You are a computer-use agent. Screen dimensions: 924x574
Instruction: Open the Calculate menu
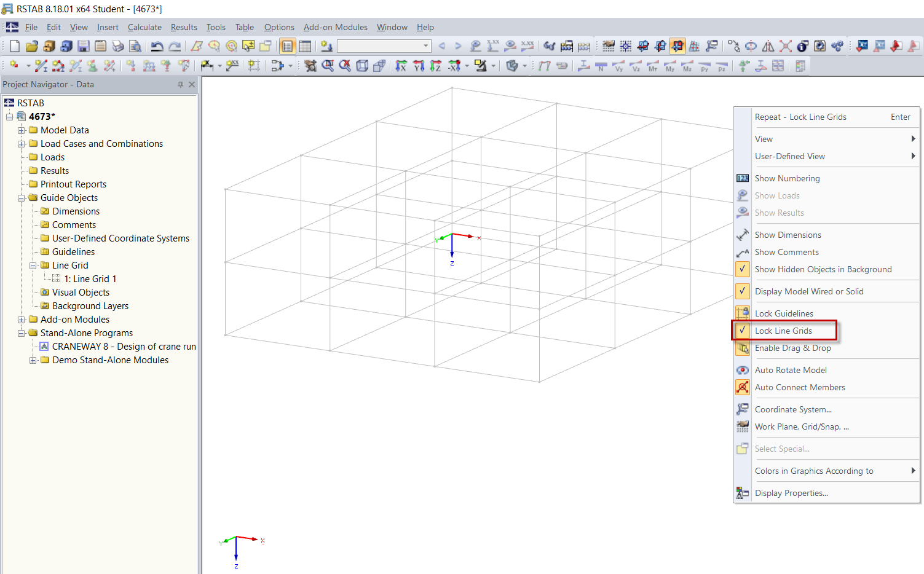click(144, 27)
